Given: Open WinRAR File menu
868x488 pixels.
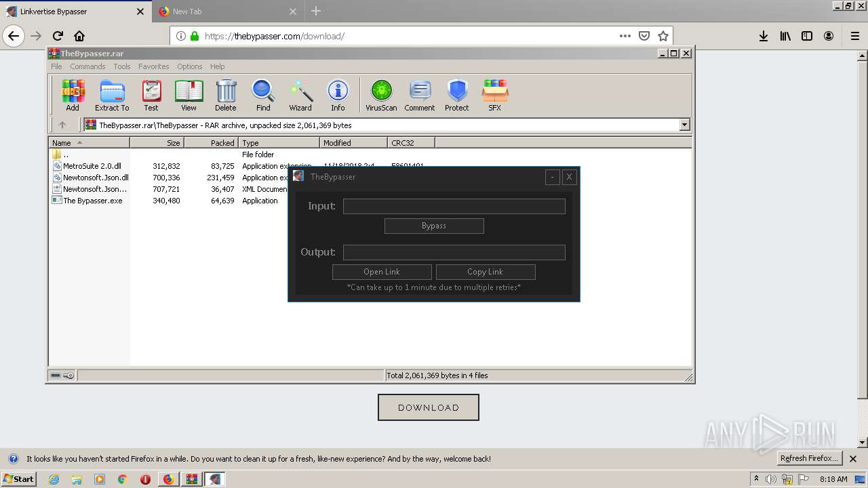Looking at the screenshot, I should coord(56,66).
